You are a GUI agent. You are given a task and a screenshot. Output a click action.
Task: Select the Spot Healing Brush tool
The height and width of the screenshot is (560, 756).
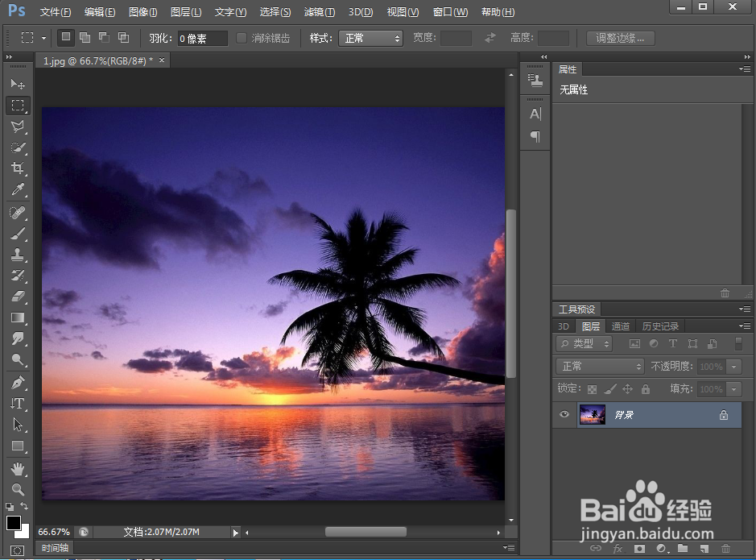click(x=18, y=212)
